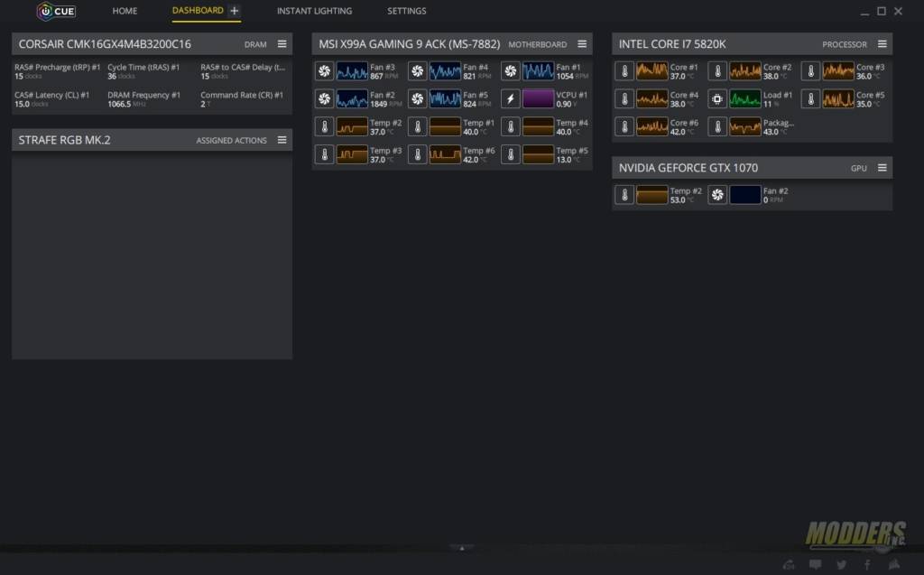
Task: Select the Command Rate (CR) #1 reading
Action: [242, 99]
